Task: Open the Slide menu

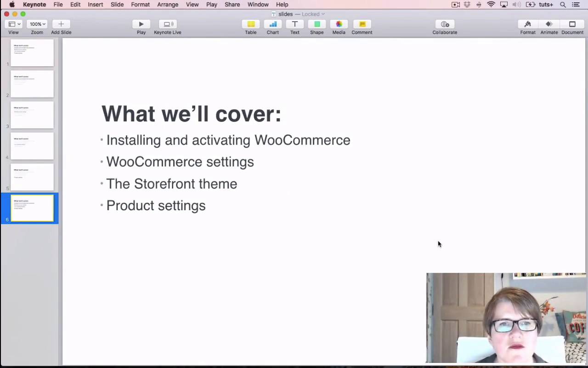Action: point(117,5)
